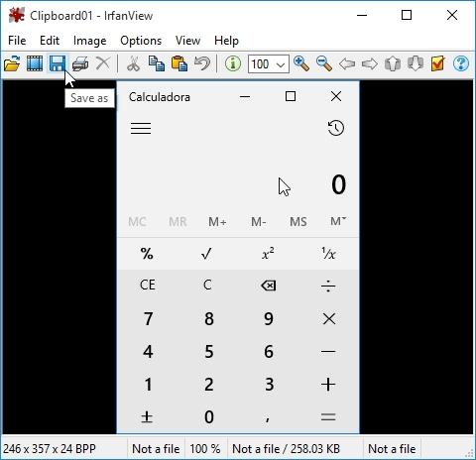
Task: Go to next image arrow icon
Action: [370, 63]
